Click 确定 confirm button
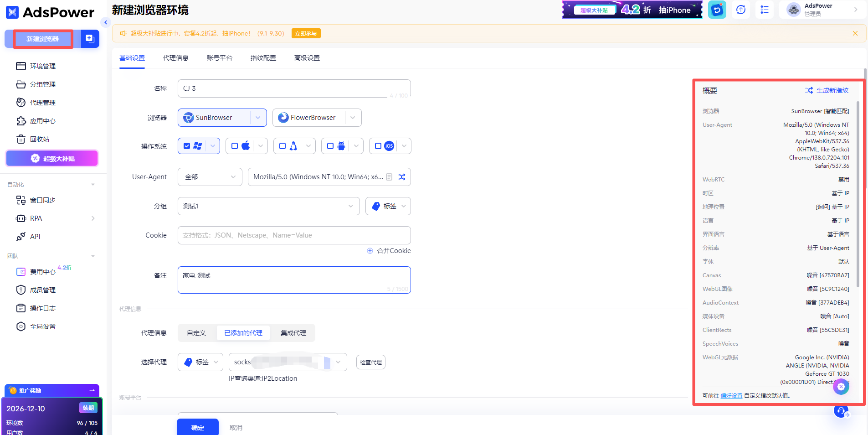 coord(198,427)
